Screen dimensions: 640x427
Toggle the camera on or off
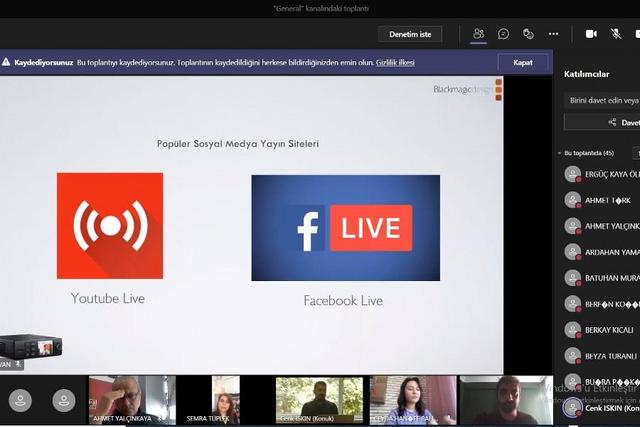pyautogui.click(x=591, y=34)
